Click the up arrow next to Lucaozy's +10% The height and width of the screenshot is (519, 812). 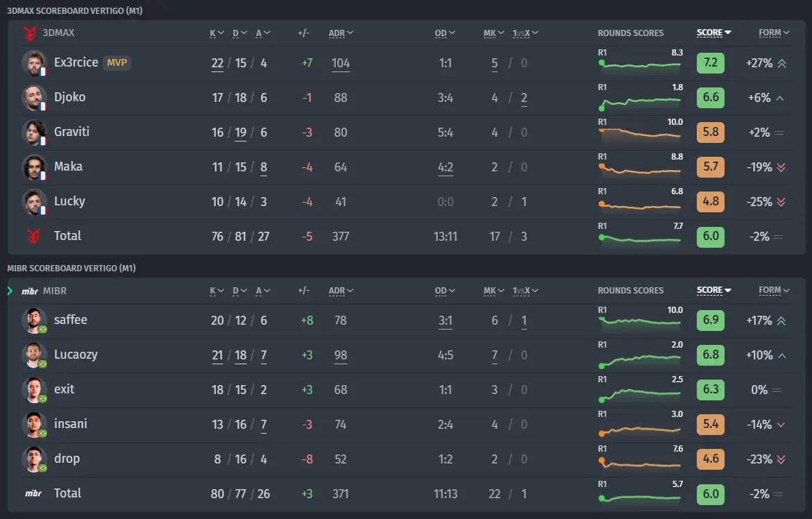782,355
